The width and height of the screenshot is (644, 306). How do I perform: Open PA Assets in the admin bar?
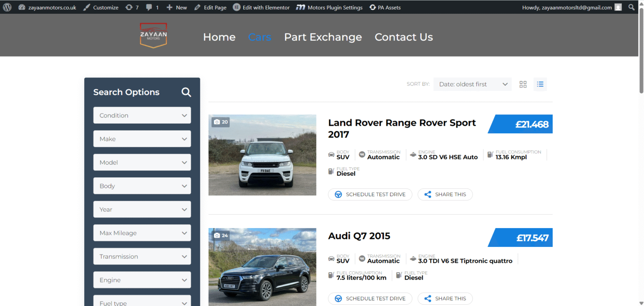point(384,7)
